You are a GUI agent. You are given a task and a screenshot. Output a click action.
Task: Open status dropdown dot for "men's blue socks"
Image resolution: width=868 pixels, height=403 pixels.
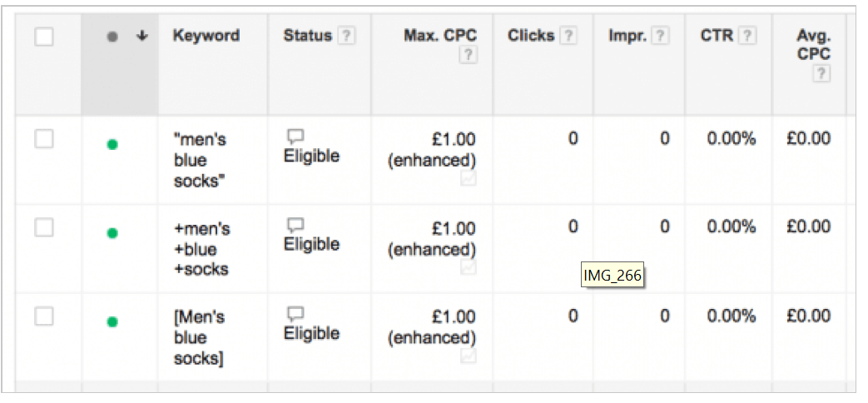tap(112, 145)
